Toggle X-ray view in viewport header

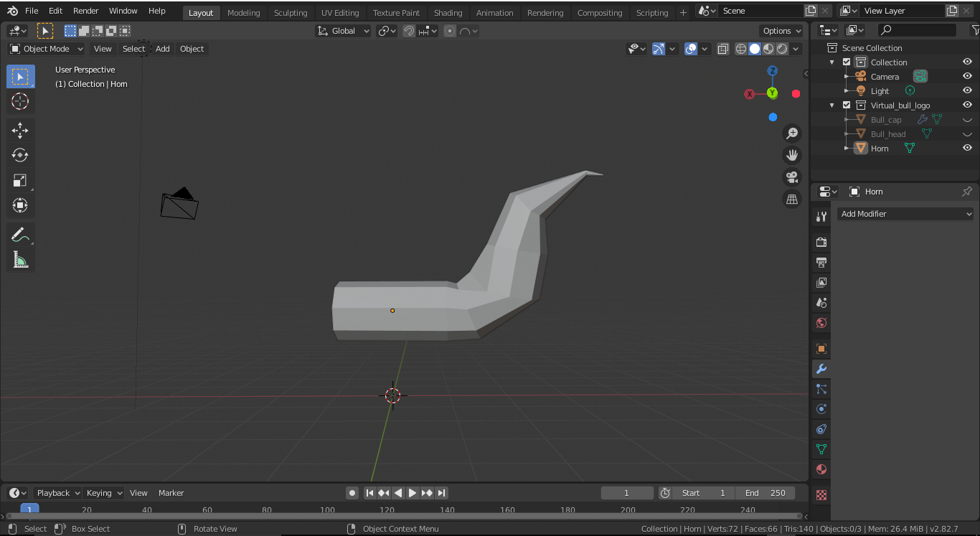pyautogui.click(x=723, y=49)
